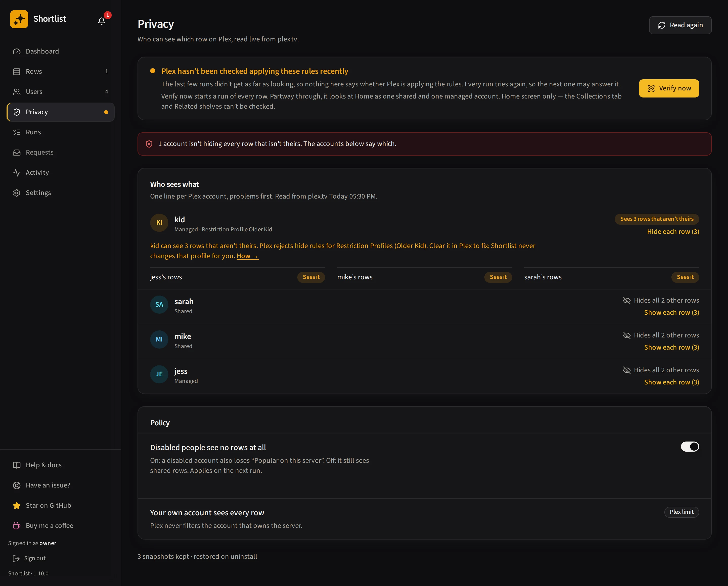Expand sarah's Show each row (3)
Viewport: 728px width, 586px height.
point(672,313)
